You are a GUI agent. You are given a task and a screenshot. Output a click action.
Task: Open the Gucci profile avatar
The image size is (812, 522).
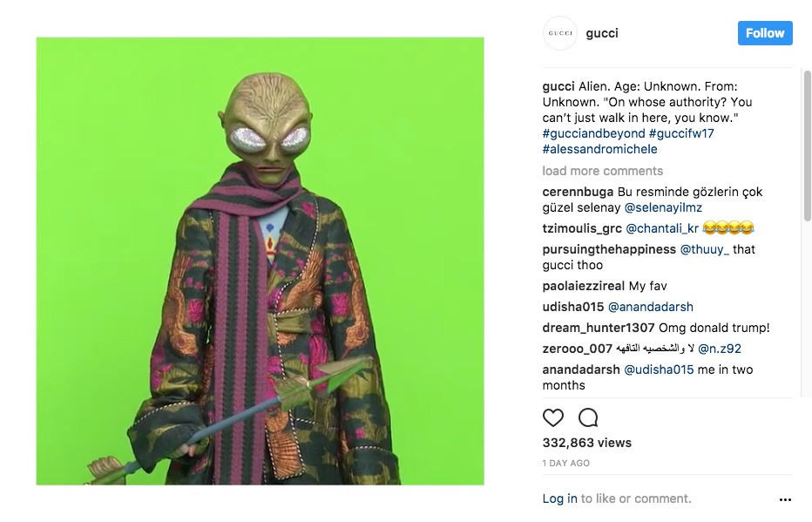560,33
